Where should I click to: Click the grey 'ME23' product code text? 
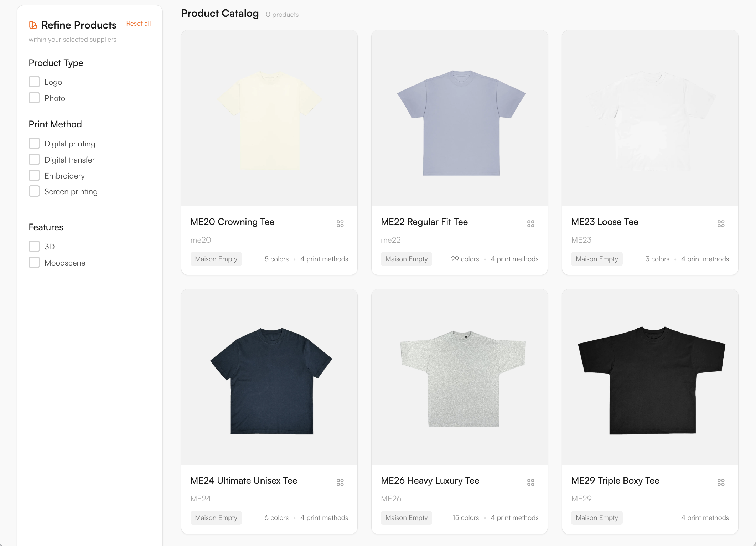(581, 240)
